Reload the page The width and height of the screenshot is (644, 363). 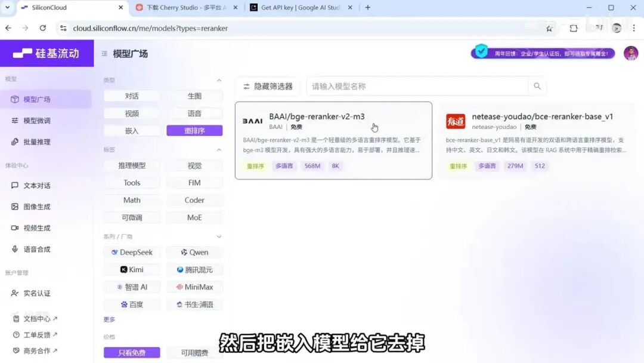pyautogui.click(x=43, y=28)
